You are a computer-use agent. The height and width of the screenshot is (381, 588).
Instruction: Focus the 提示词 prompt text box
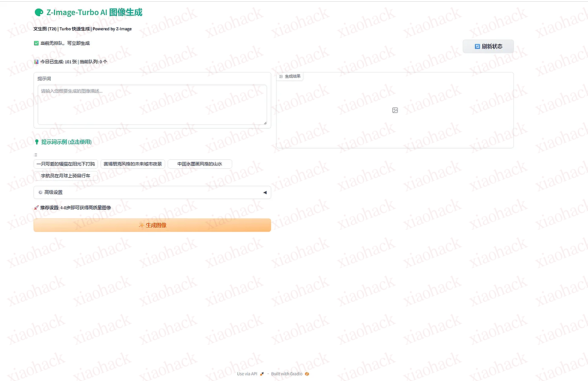(x=152, y=104)
